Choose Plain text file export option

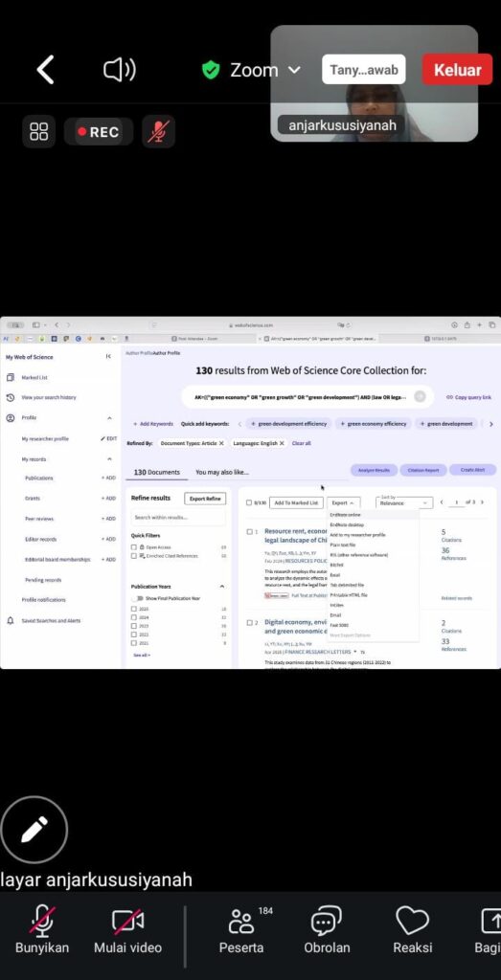coord(343,545)
